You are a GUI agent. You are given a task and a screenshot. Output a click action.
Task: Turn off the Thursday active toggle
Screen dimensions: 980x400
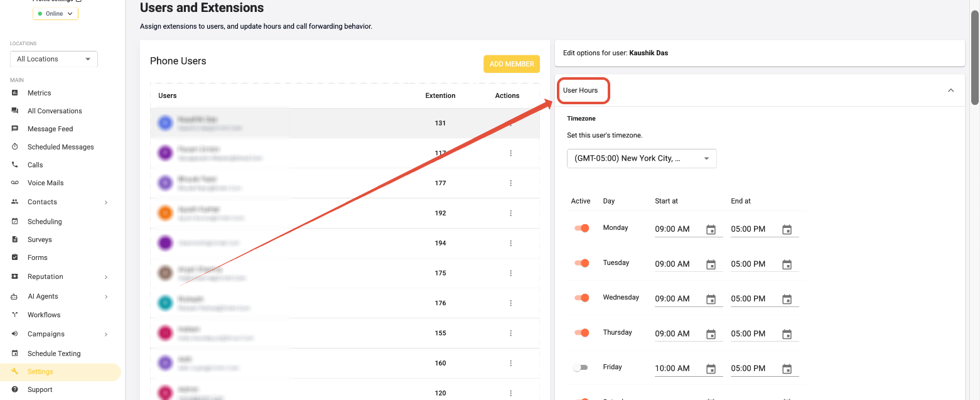tap(581, 333)
